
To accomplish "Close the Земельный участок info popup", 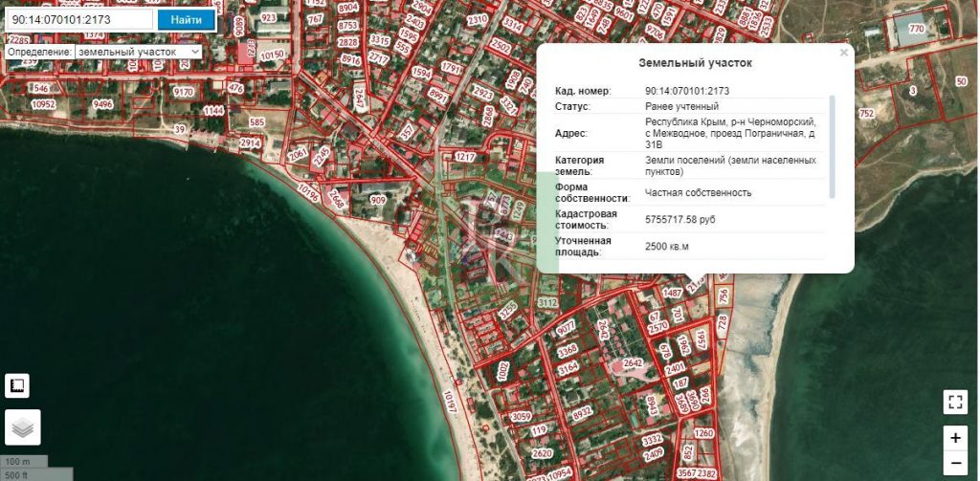I will pyautogui.click(x=843, y=54).
